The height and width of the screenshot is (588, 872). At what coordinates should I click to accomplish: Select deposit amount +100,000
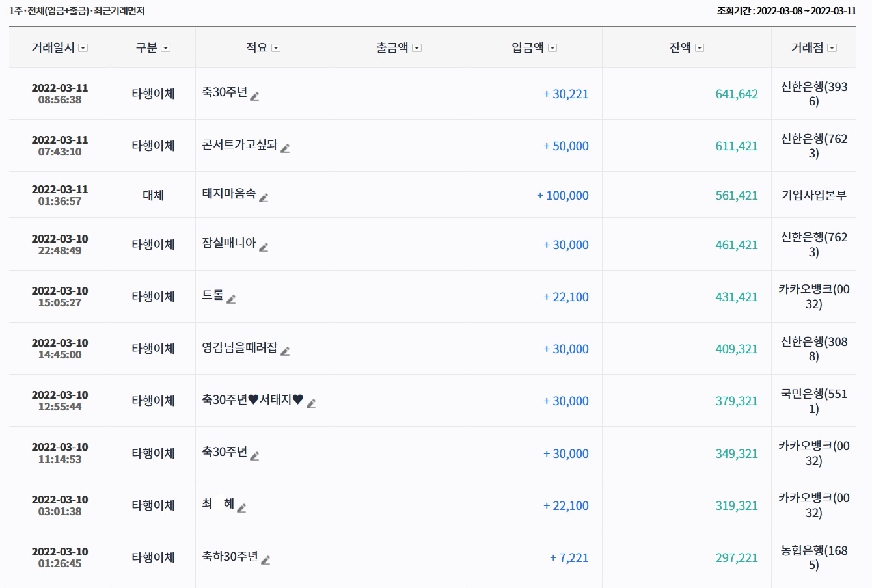tap(563, 196)
